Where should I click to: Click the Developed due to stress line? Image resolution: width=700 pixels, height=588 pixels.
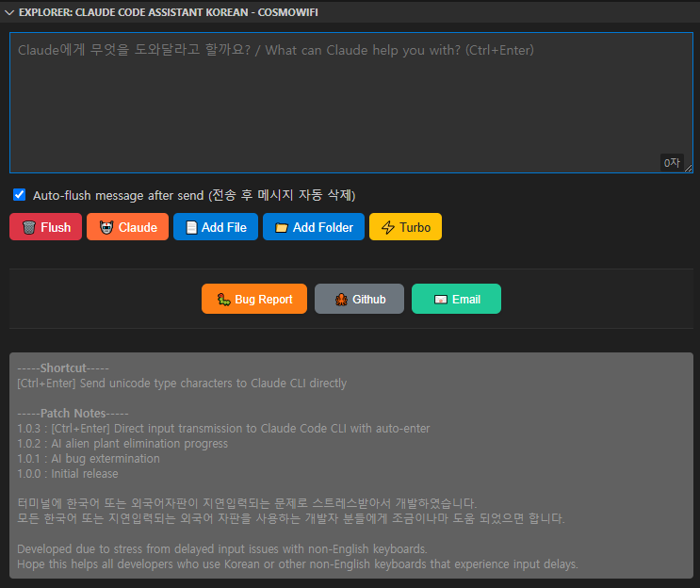pos(222,548)
